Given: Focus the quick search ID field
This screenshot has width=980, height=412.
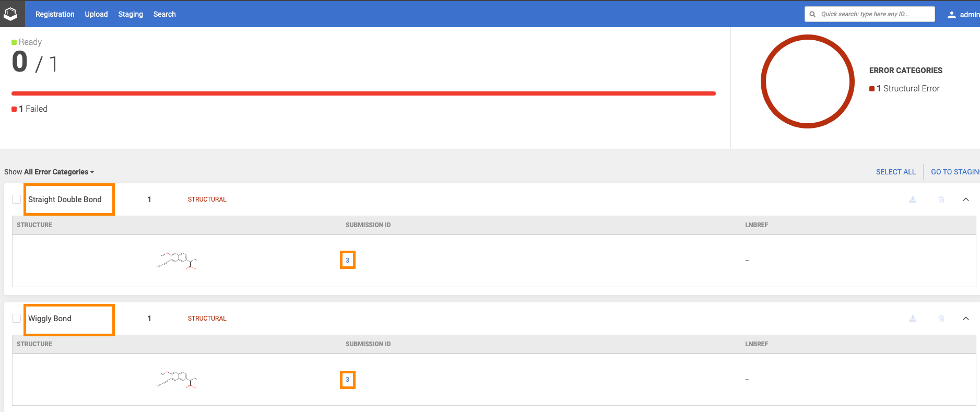Looking at the screenshot, I should point(875,14).
